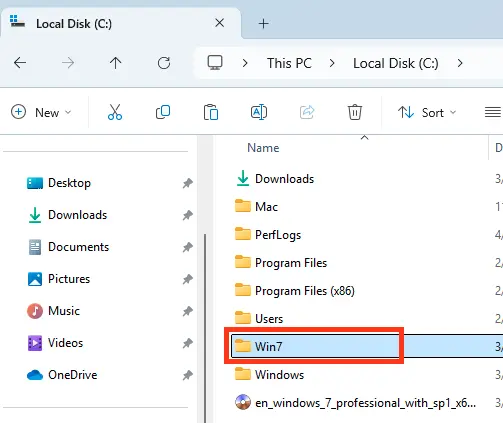The width and height of the screenshot is (503, 423).
Task: Select the Users folder
Action: point(259,319)
